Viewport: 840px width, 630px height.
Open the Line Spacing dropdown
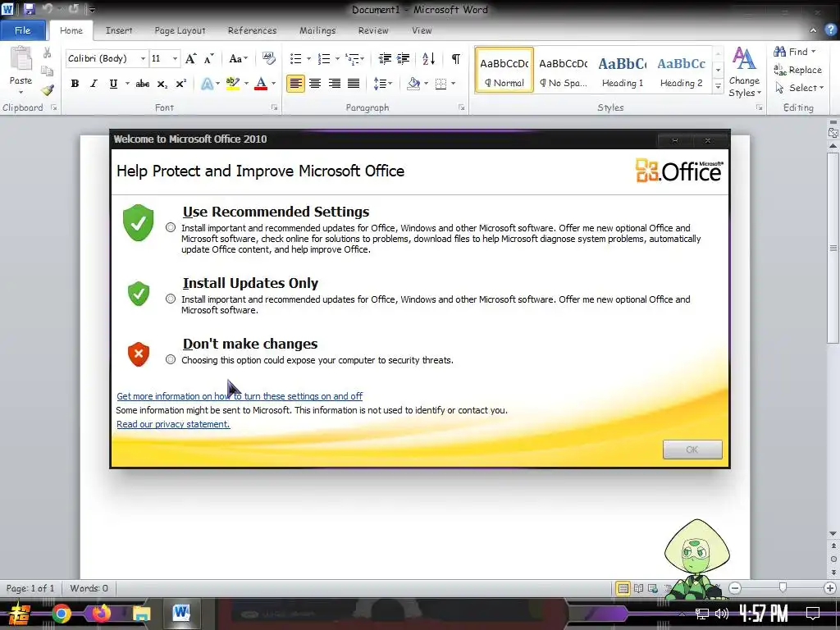[382, 84]
